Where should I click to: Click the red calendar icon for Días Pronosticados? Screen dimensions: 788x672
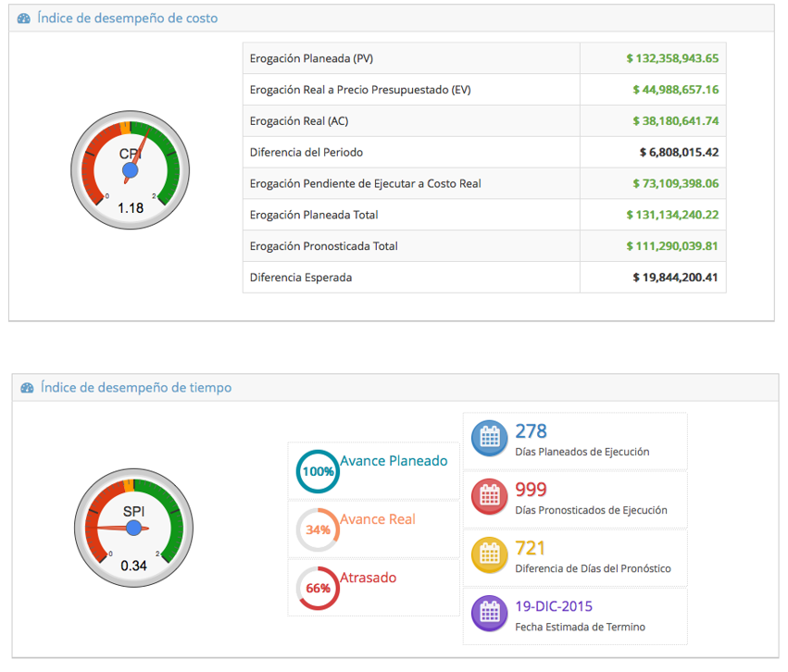[488, 497]
